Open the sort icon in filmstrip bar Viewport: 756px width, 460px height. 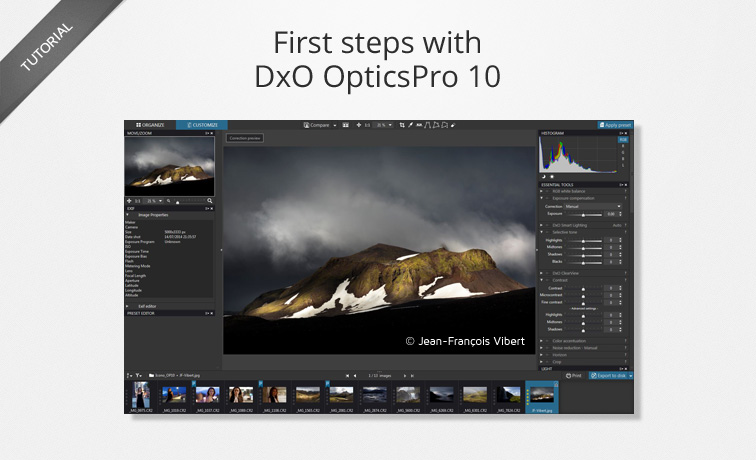click(x=129, y=376)
